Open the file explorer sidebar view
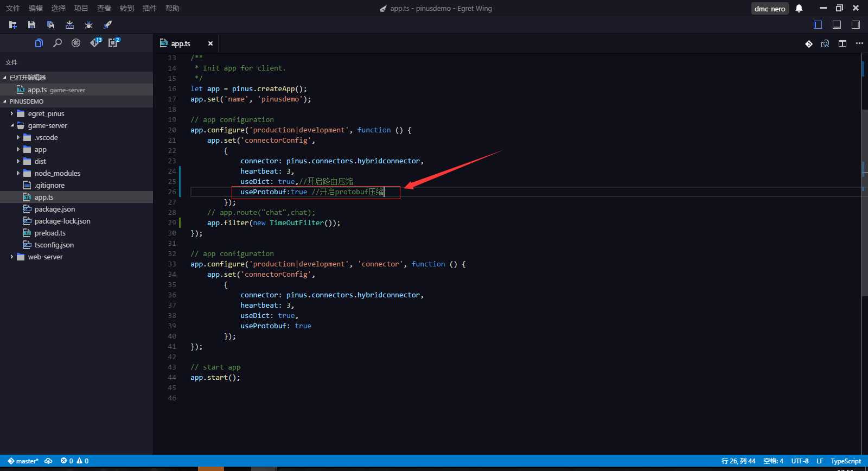This screenshot has height=471, width=868. 39,43
